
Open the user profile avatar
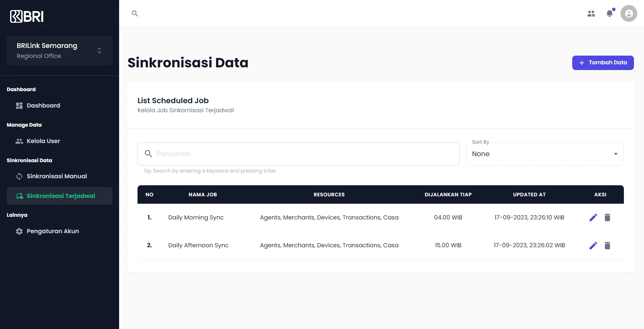[x=629, y=13]
